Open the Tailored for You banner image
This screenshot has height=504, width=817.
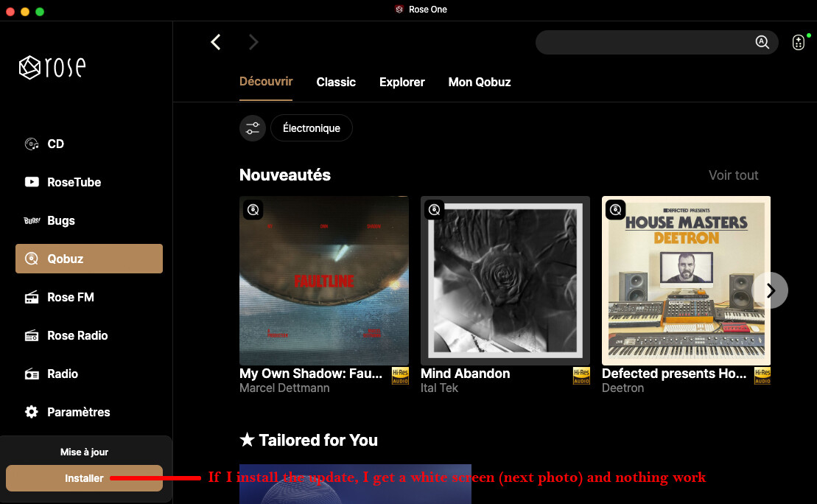[355, 483]
